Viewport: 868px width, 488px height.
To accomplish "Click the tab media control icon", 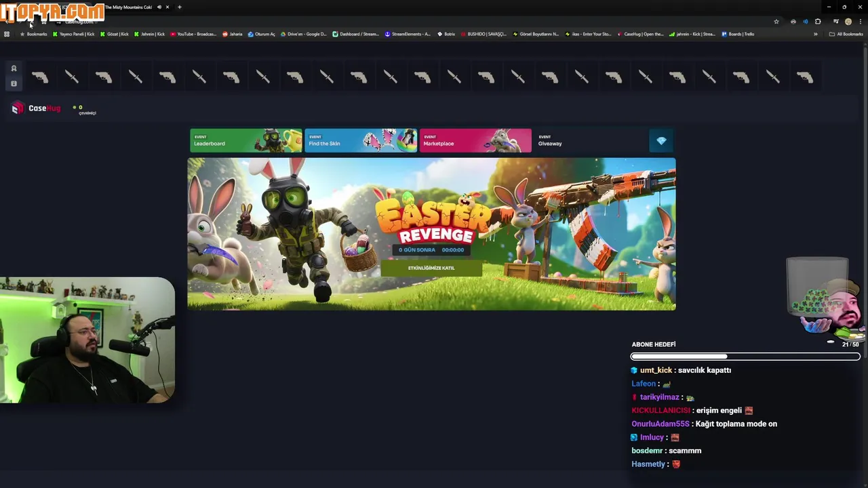I will (x=835, y=22).
